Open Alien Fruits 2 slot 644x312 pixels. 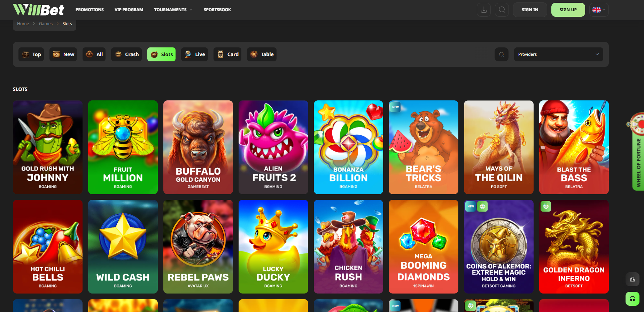(273, 147)
